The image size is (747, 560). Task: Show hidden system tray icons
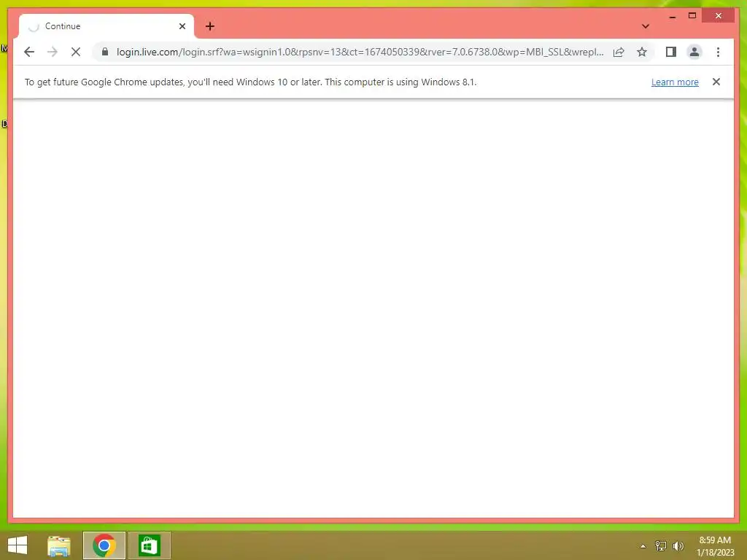point(643,546)
